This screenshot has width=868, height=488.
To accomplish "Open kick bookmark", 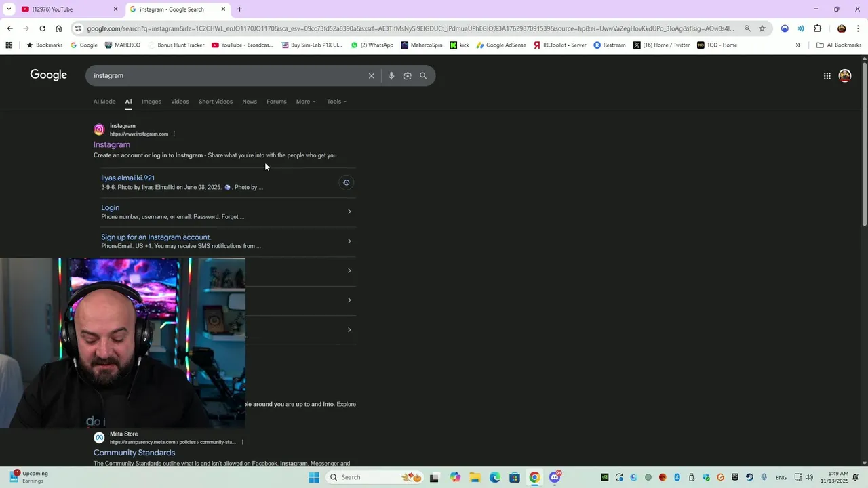I will point(460,45).
